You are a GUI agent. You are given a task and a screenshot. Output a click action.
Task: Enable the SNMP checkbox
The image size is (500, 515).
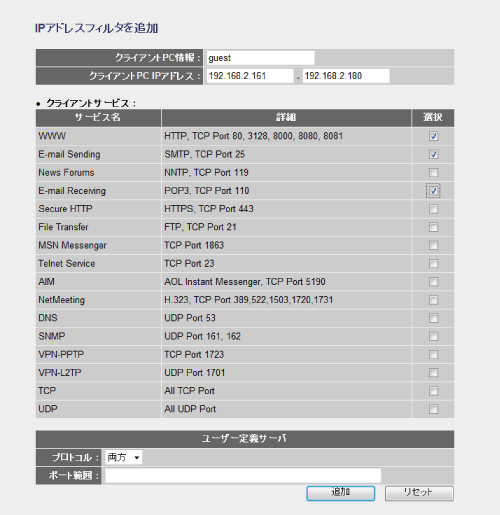[x=433, y=336]
